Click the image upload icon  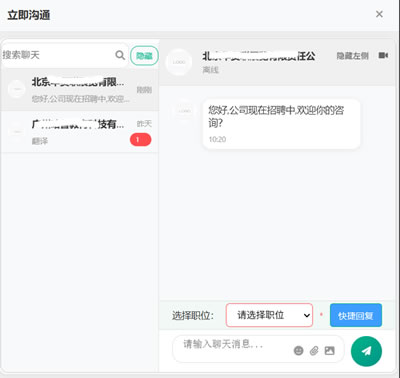click(329, 350)
